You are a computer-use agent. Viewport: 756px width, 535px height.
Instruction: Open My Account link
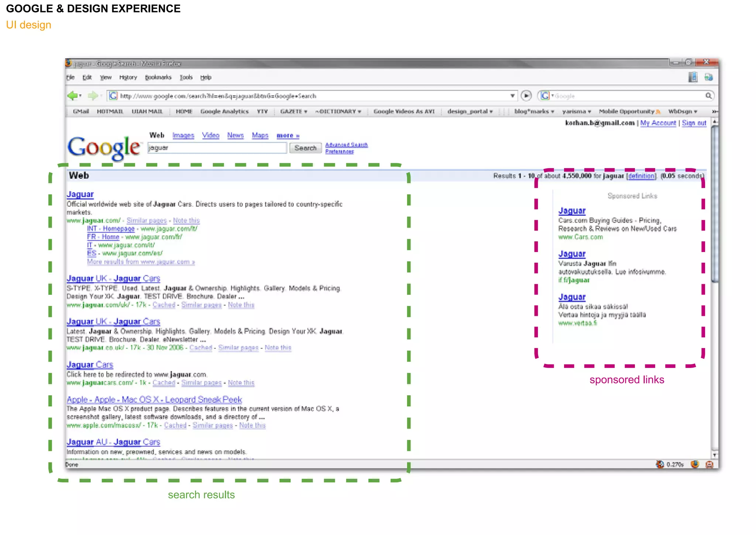[658, 123]
